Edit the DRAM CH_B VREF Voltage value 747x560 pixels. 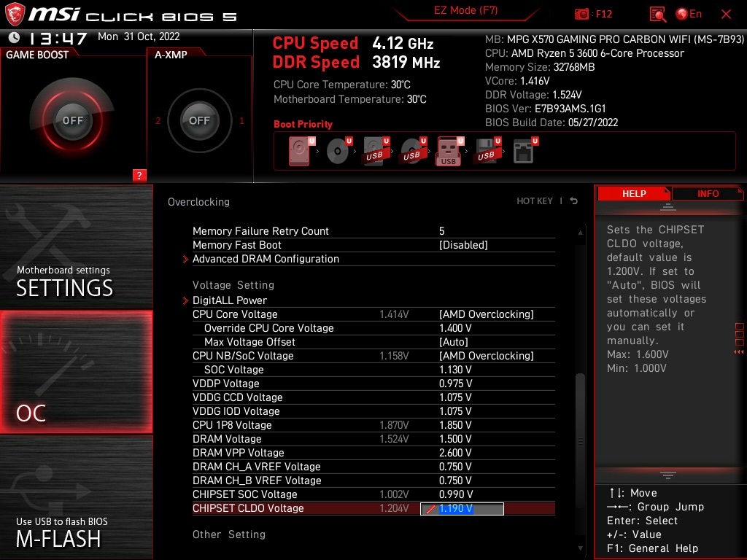[455, 480]
